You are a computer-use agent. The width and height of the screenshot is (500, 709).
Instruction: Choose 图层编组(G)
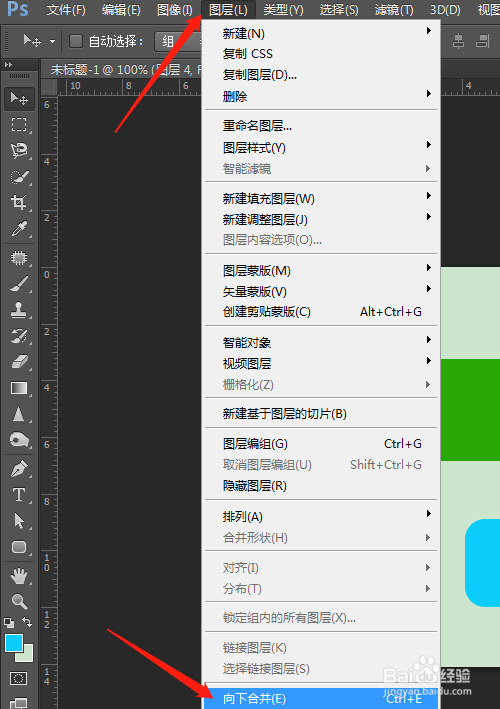[x=321, y=444]
